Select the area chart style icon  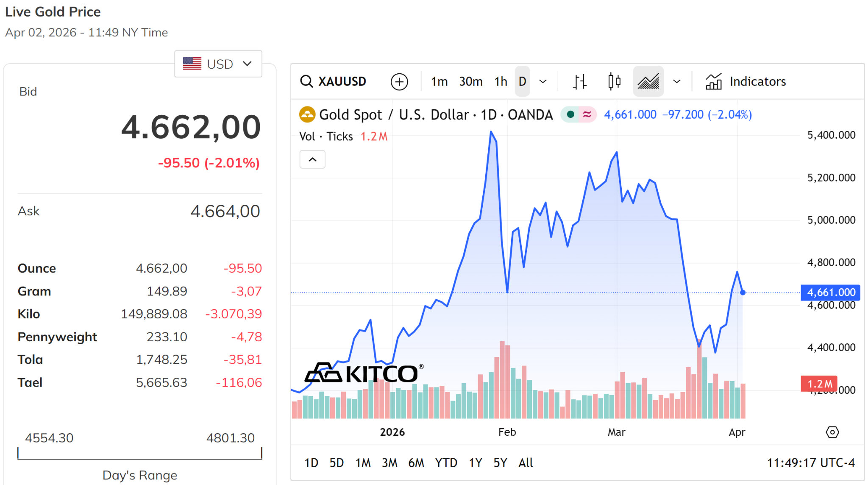point(648,81)
